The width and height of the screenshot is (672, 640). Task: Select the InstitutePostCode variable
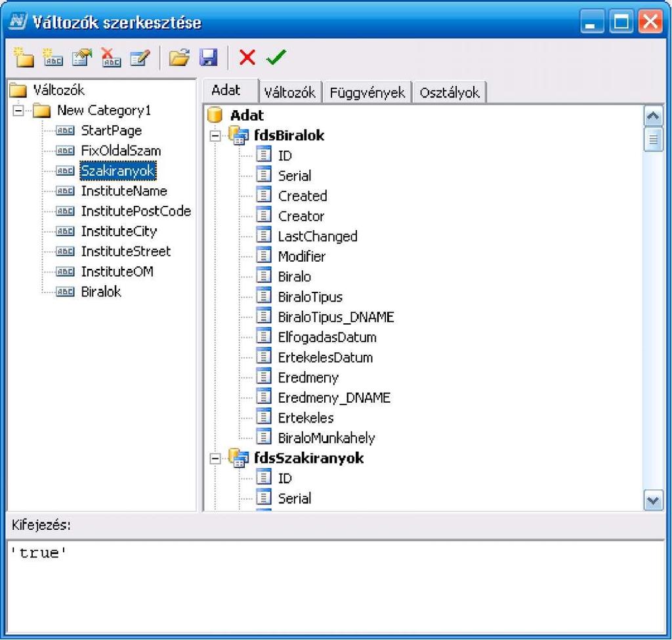tap(136, 211)
